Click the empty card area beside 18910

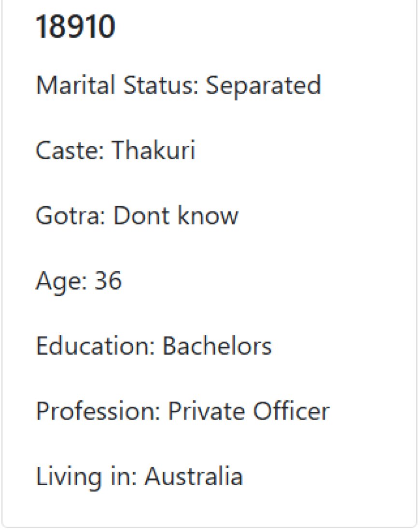[265, 26]
